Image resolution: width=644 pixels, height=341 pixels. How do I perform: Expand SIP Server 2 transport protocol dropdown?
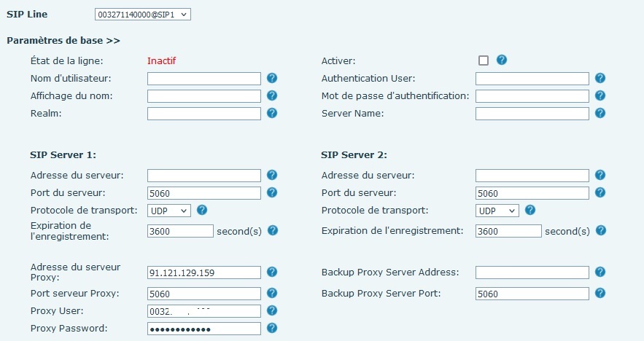click(x=497, y=211)
